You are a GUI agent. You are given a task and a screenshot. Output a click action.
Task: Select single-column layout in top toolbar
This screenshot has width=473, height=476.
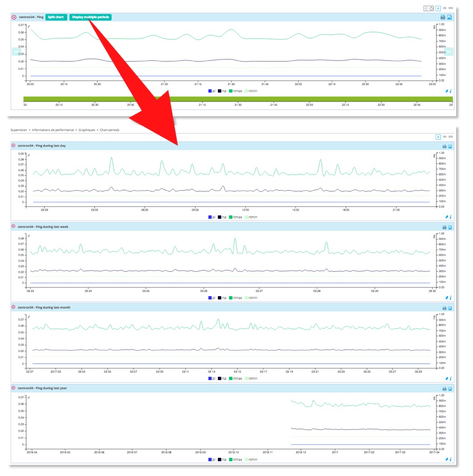(x=438, y=8)
